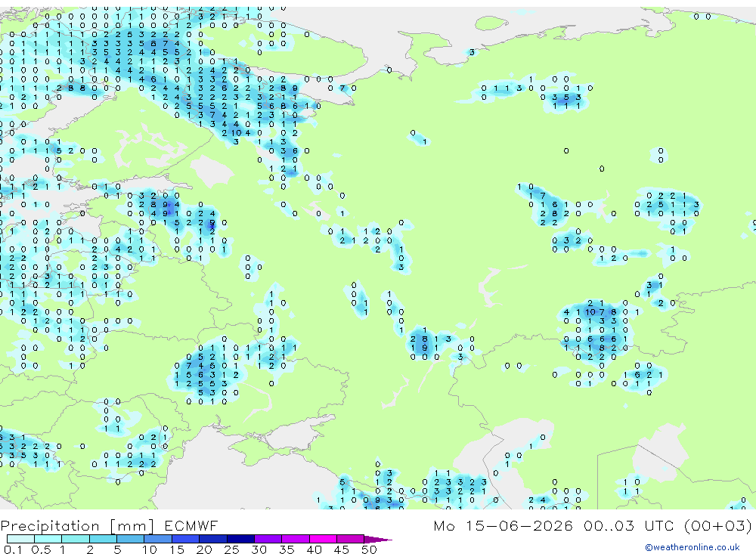Image resolution: width=756 pixels, height=554 pixels.
Task: Click the 25–30 mm navy legend swatch
Action: coord(240,539)
